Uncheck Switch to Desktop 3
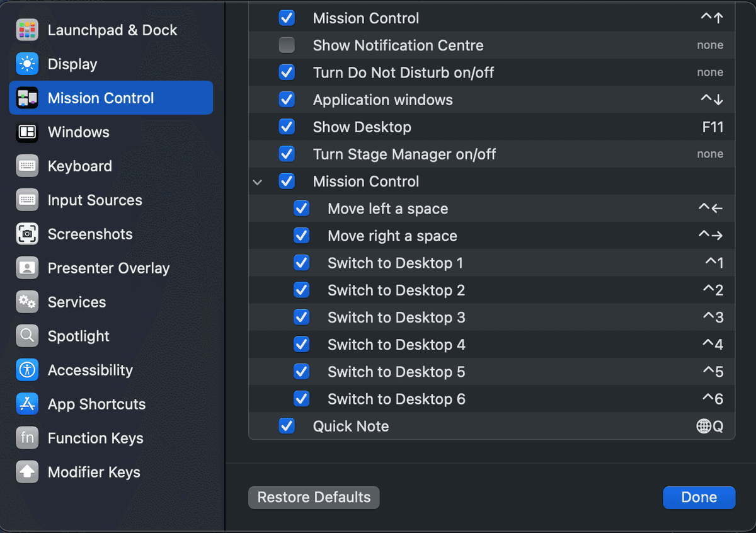Viewport: 756px width, 533px height. [x=302, y=318]
